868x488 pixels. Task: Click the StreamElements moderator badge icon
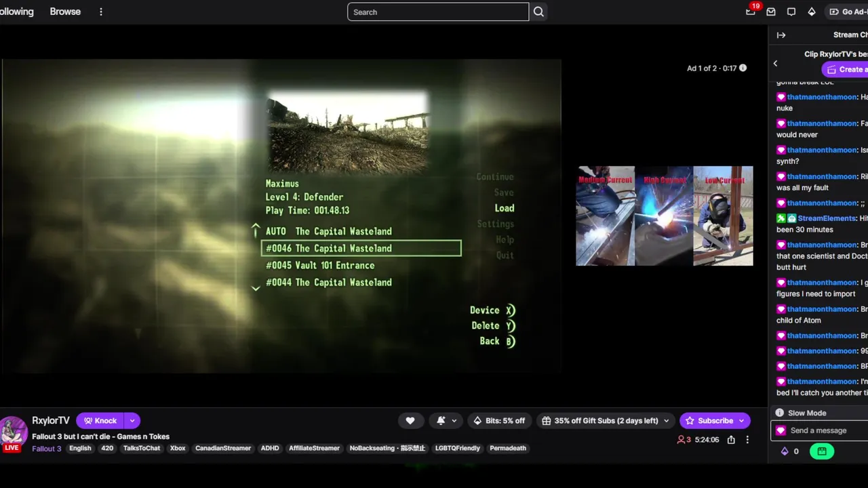coord(781,218)
